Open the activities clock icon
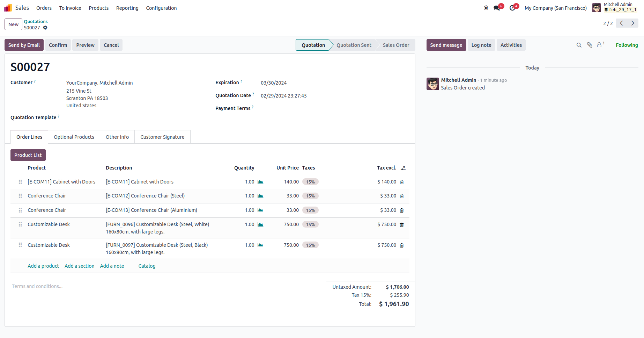The width and height of the screenshot is (644, 338). point(512,8)
